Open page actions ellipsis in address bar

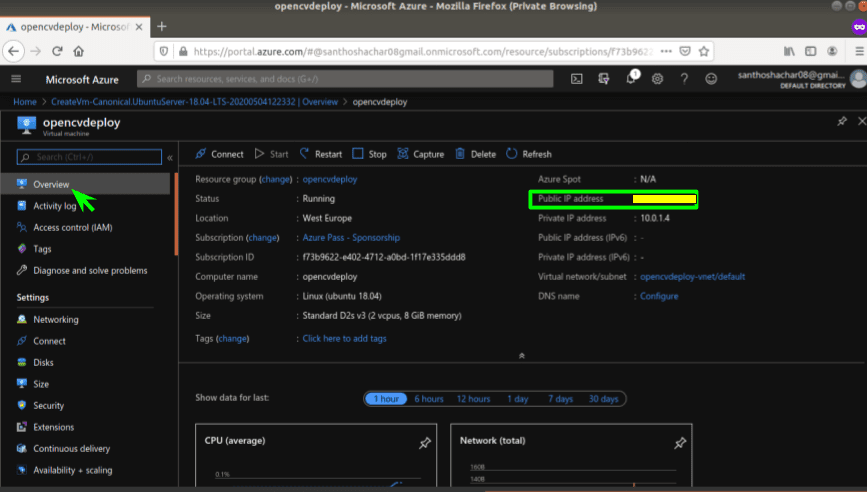(666, 51)
